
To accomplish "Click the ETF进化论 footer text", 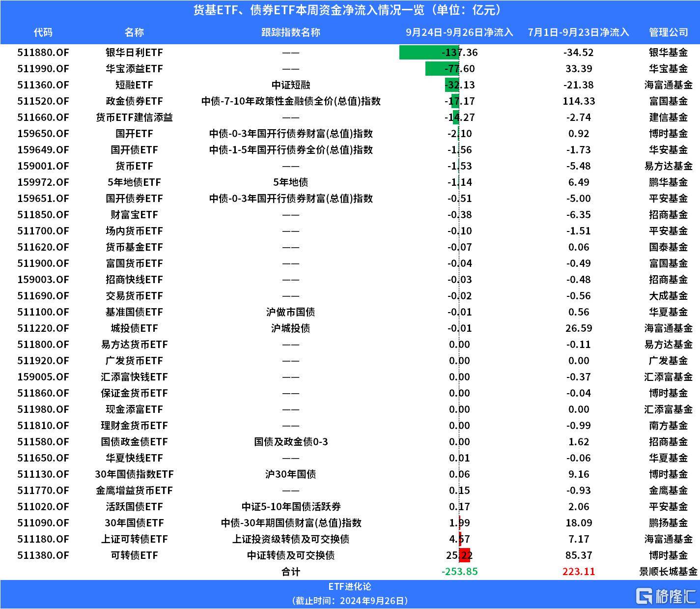I will tap(350, 587).
